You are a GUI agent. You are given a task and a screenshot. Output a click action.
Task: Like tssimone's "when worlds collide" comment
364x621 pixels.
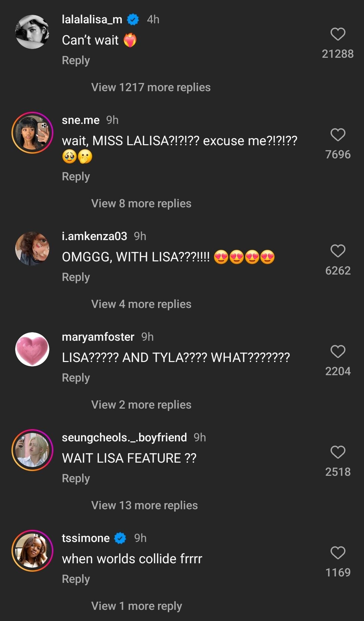[x=338, y=553]
